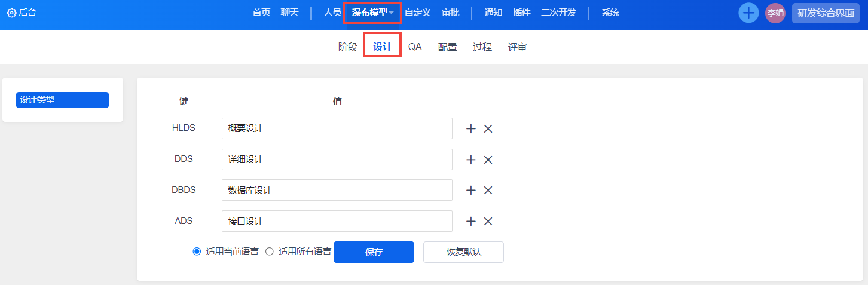Screen dimensions: 868x285
Task: Click the ADS key label
Action: [184, 221]
